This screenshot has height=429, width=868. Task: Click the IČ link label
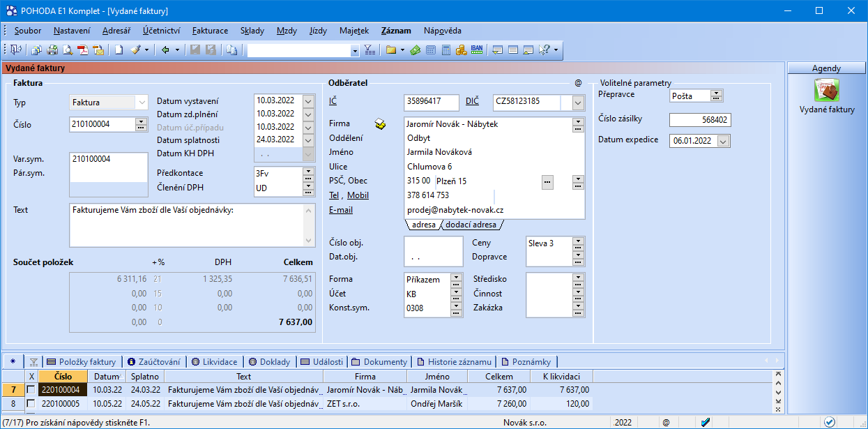tap(333, 102)
